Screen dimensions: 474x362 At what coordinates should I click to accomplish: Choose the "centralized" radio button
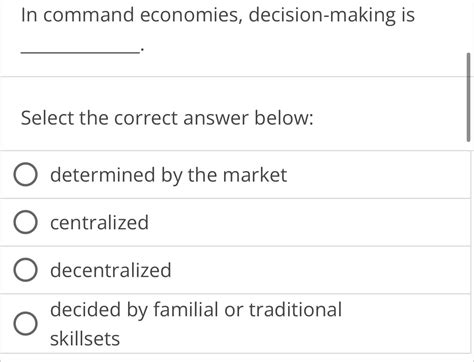click(x=25, y=222)
